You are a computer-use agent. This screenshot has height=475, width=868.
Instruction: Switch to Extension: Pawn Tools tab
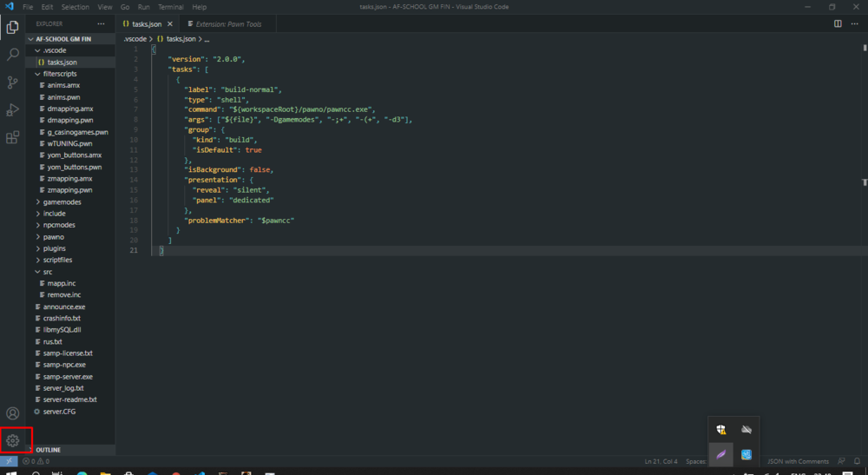[228, 23]
